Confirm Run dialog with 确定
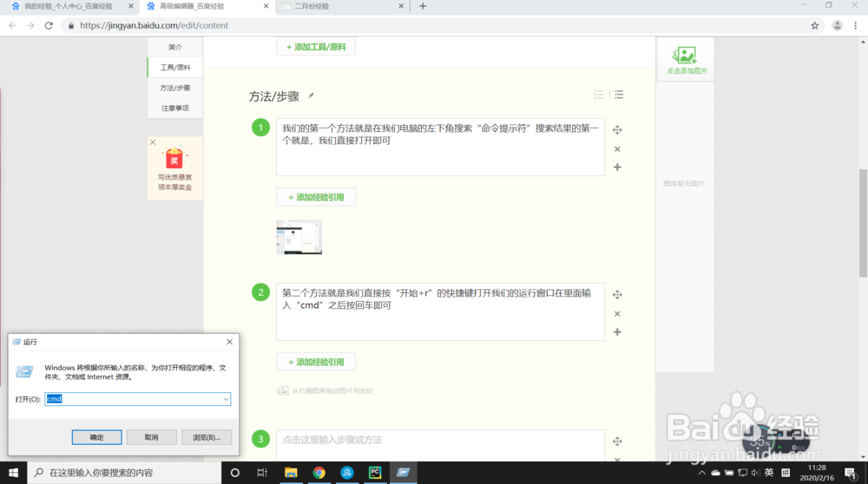868x484 pixels. click(x=97, y=437)
